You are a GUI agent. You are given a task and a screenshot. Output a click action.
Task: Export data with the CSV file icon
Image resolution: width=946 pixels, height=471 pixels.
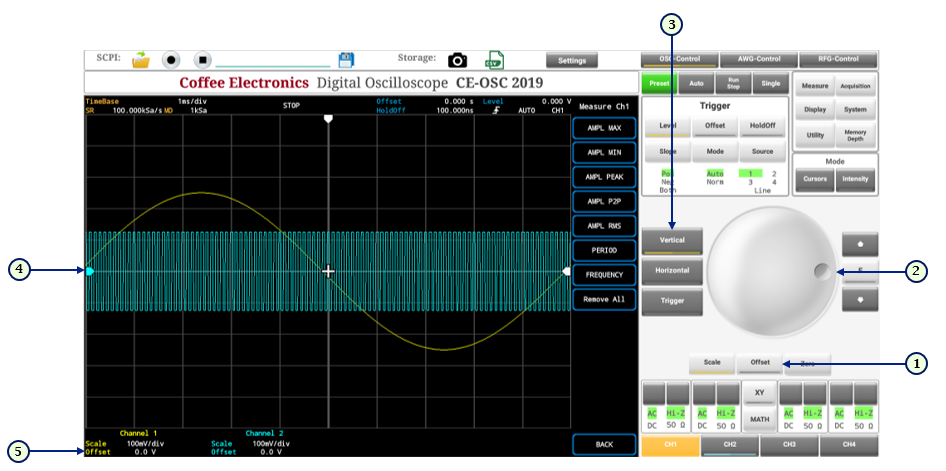[494, 60]
